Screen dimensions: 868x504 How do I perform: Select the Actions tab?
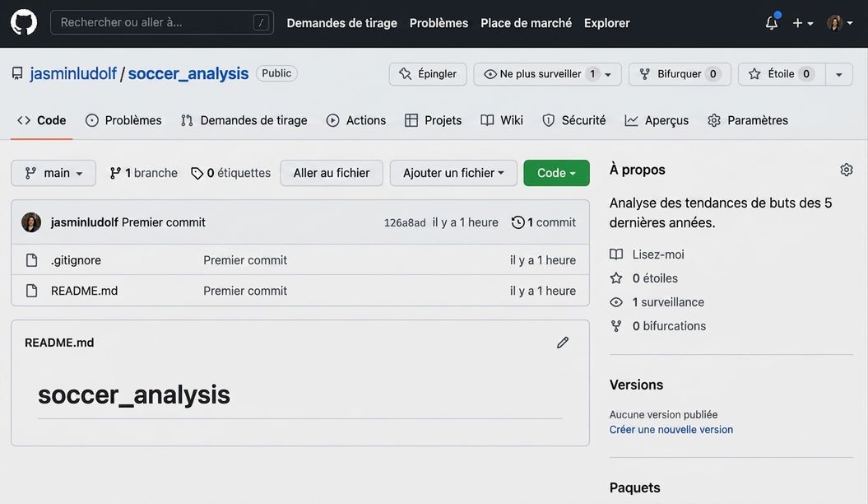356,120
